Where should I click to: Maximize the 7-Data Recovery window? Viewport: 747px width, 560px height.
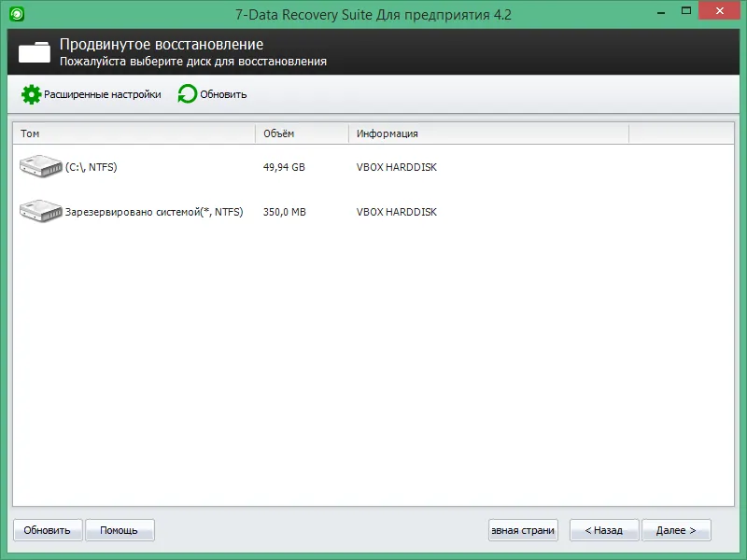686,10
